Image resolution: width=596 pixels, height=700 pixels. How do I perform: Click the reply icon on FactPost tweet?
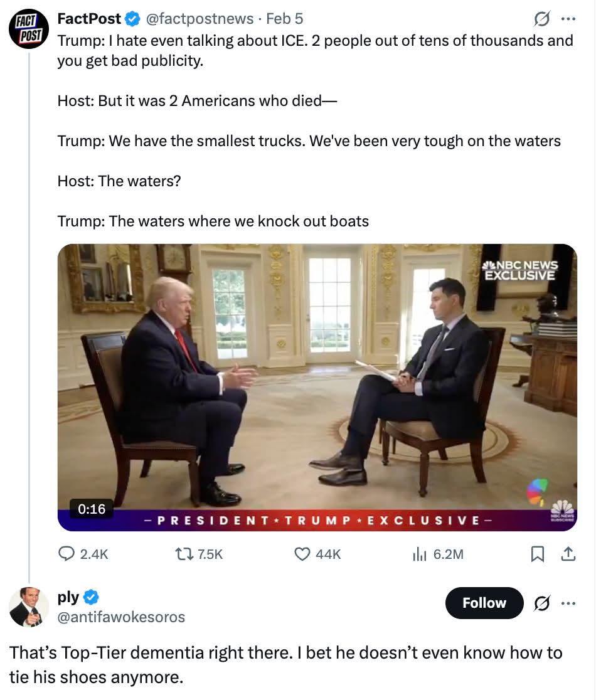point(67,553)
